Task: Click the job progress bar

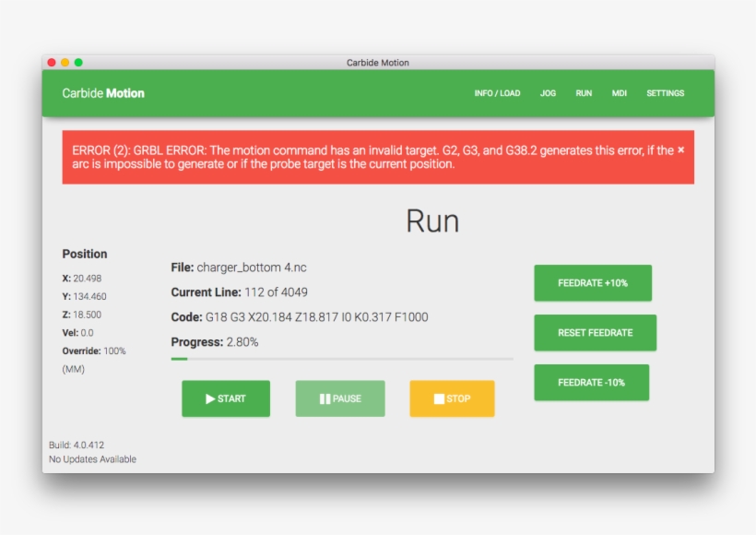Action: 342,359
